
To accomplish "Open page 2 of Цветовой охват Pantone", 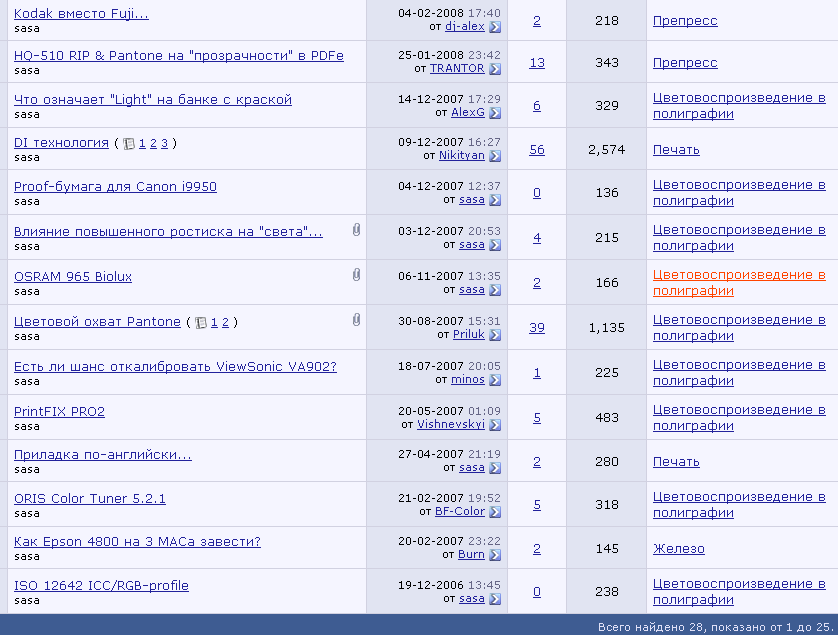I will [x=226, y=322].
